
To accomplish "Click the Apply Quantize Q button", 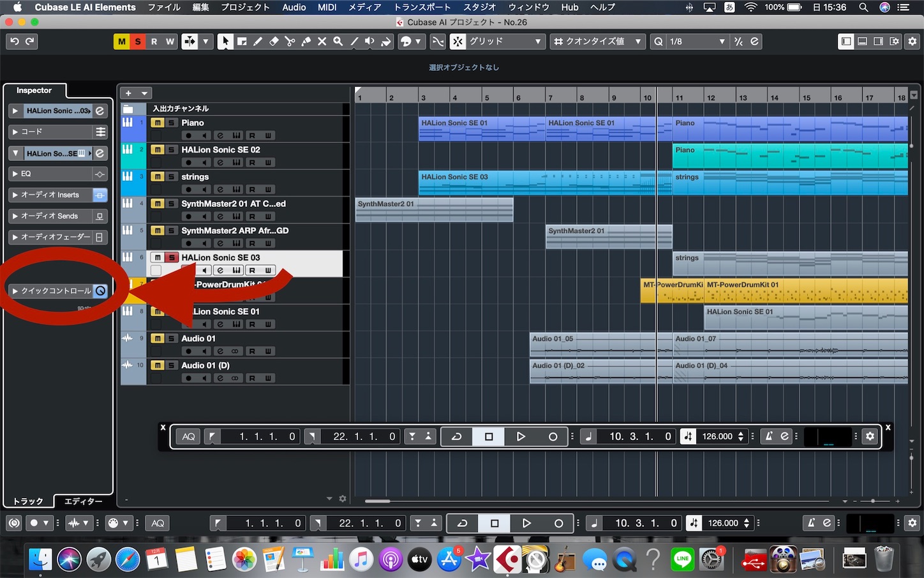I will pos(658,42).
